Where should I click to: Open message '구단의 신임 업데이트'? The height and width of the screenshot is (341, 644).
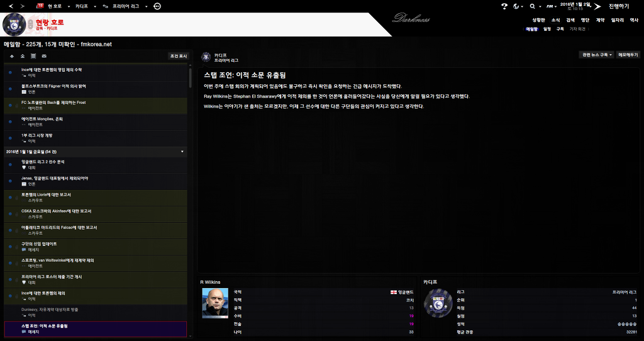(96, 247)
